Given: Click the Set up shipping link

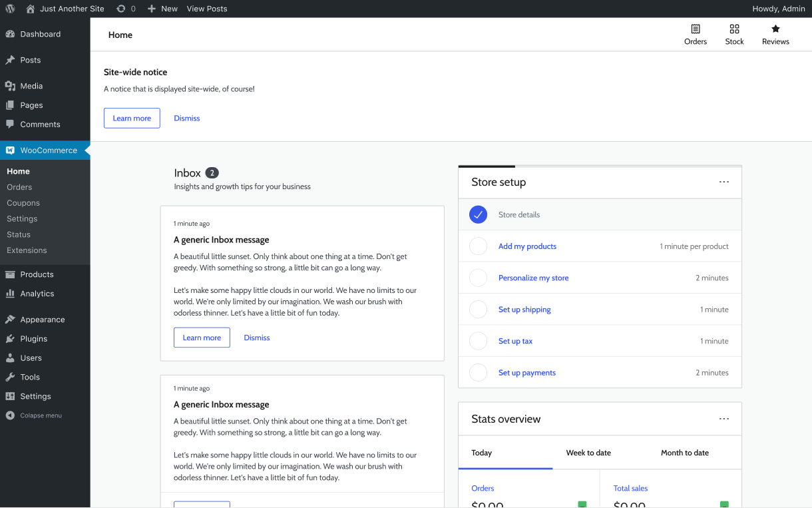Looking at the screenshot, I should (524, 310).
